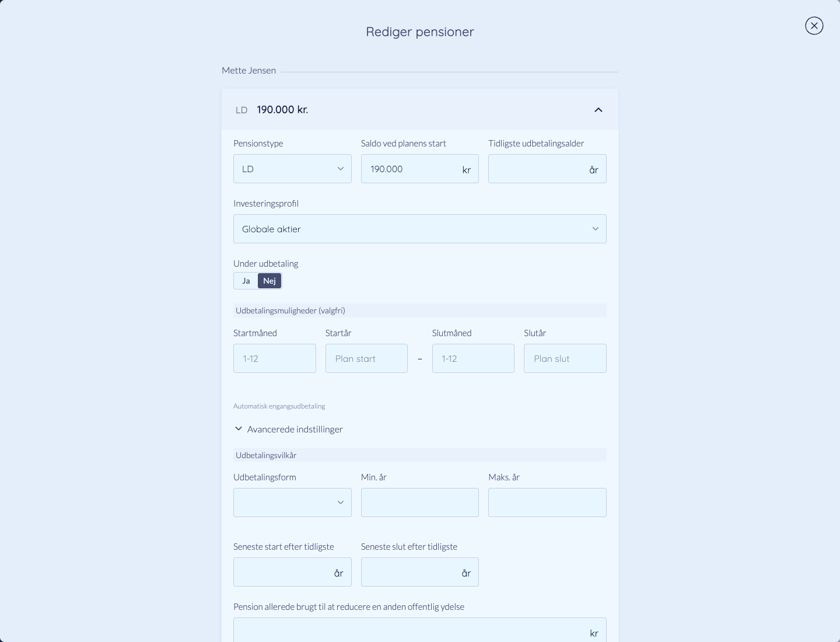Focus the Seneste start efter tidligste field

pos(292,572)
